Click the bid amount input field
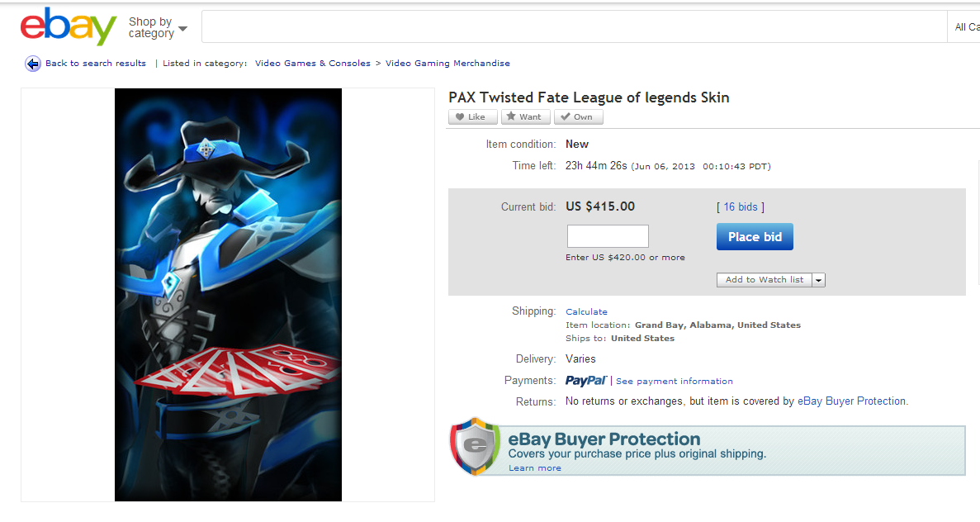 (x=608, y=236)
